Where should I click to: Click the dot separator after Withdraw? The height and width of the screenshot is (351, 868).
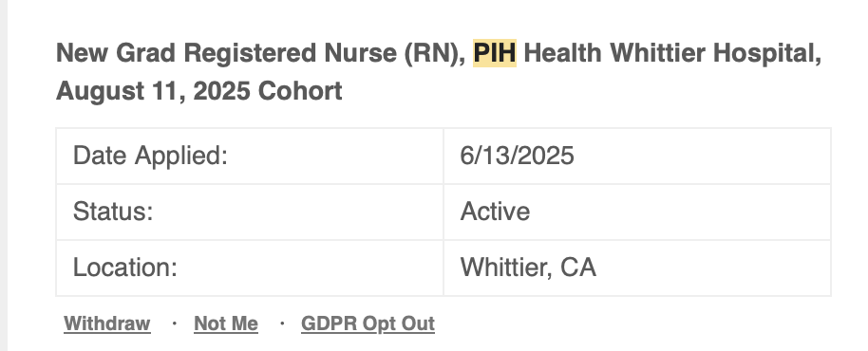(175, 323)
